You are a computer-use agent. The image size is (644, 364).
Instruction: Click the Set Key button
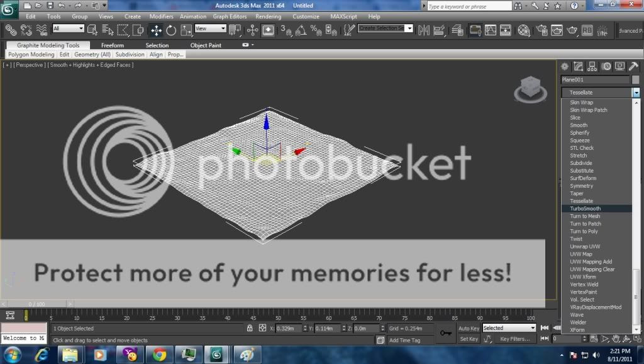tap(469, 339)
